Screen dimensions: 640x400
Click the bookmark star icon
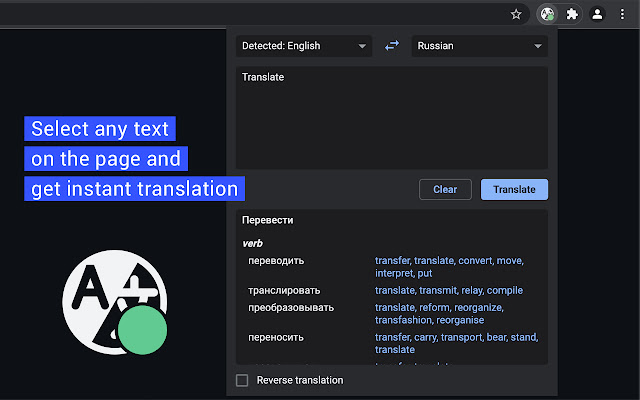[x=516, y=14]
